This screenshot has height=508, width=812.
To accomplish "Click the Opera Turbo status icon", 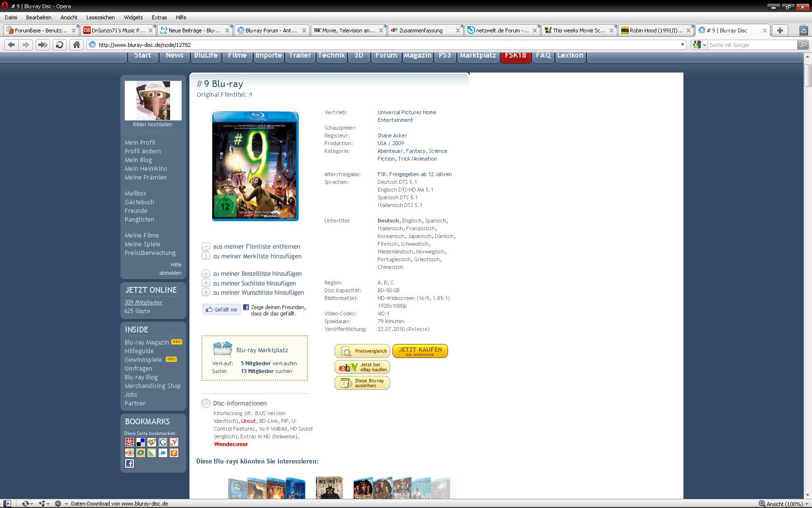I will [58, 504].
